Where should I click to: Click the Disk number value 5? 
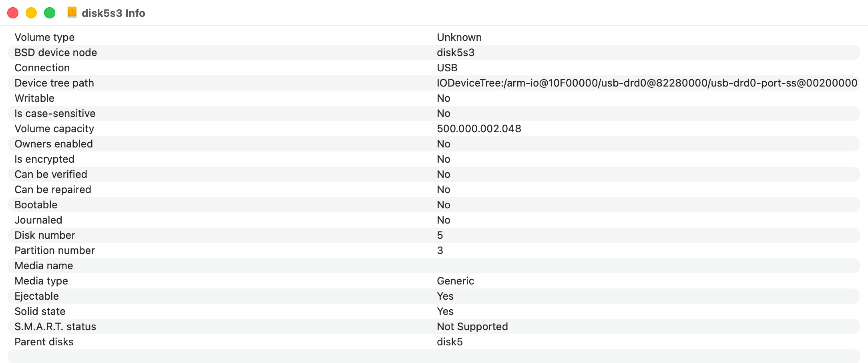tap(440, 235)
